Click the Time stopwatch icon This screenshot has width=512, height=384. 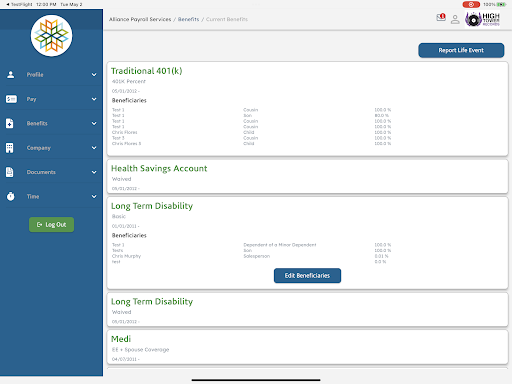coord(11,196)
